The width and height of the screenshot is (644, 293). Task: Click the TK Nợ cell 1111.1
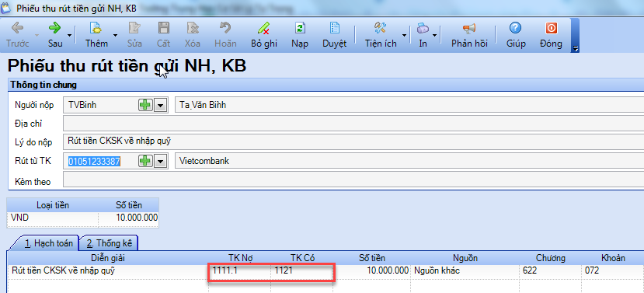coord(239,270)
